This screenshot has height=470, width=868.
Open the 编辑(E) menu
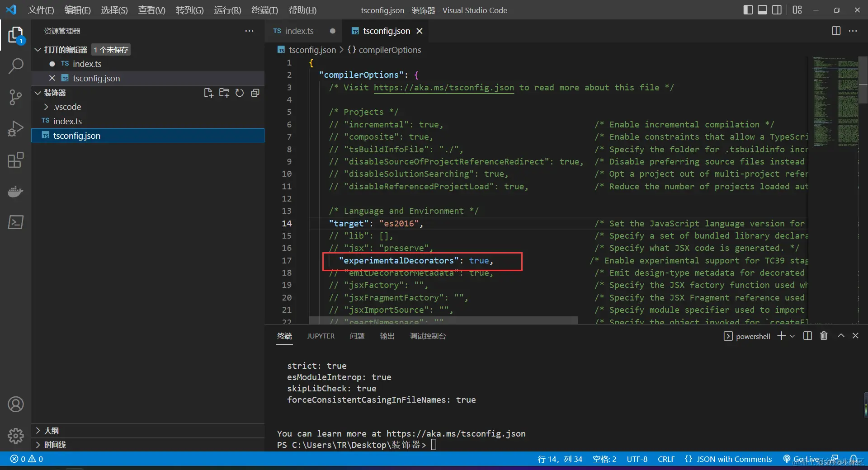click(77, 10)
